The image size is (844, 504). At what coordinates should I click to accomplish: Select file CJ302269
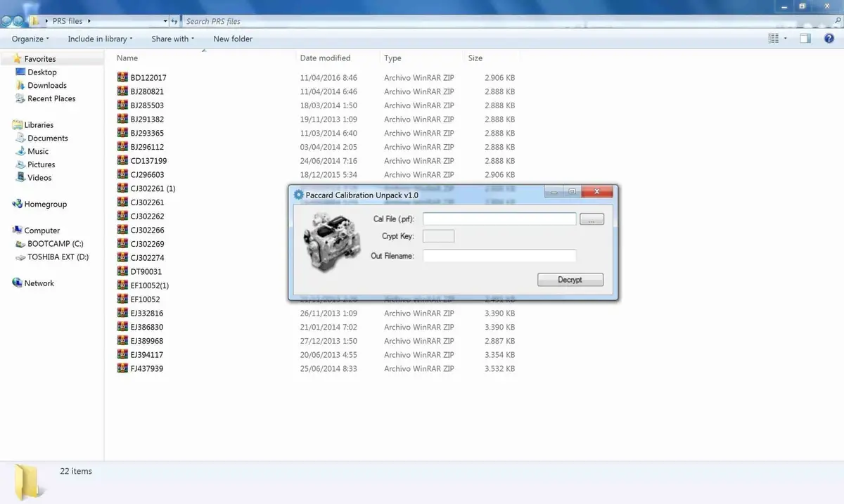tap(147, 244)
